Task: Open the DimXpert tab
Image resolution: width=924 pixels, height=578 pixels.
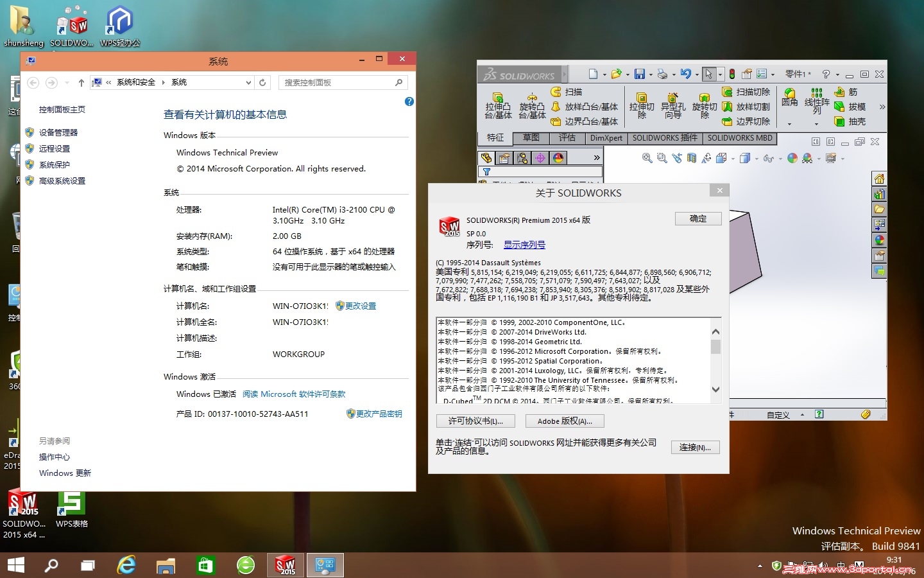Action: (x=606, y=138)
